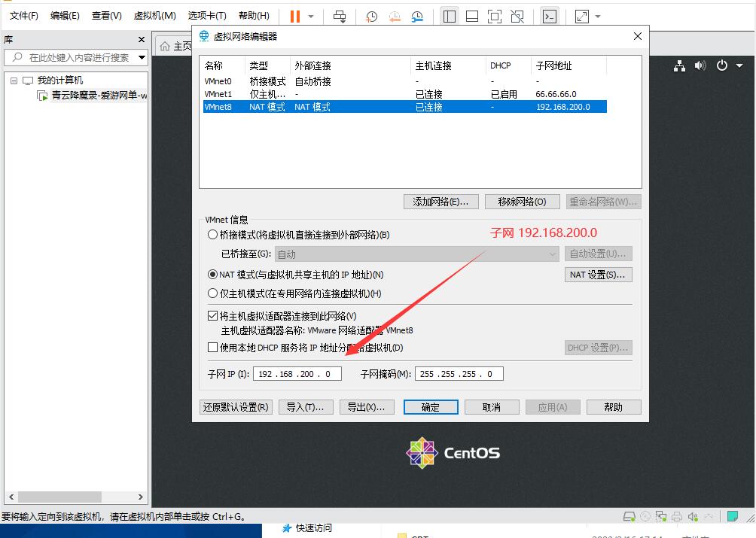Click the NAT 设置(S)... button
The image size is (756, 538).
(598, 275)
